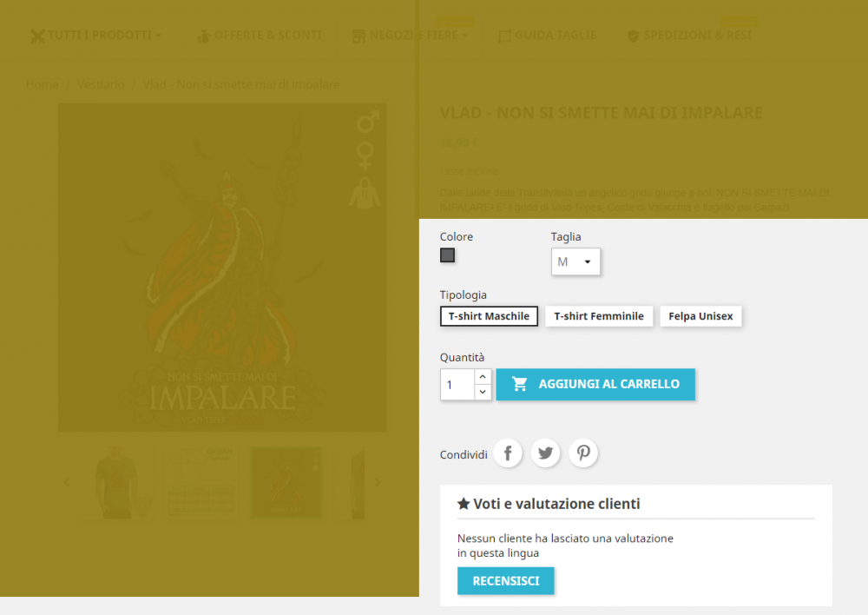Screen dimensions: 868x615
Task: Select the T-shirt Femminile option
Action: 599,316
